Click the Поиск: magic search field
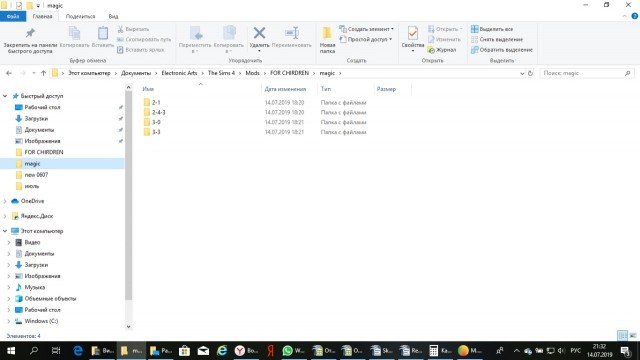The image size is (640, 360). click(x=587, y=73)
